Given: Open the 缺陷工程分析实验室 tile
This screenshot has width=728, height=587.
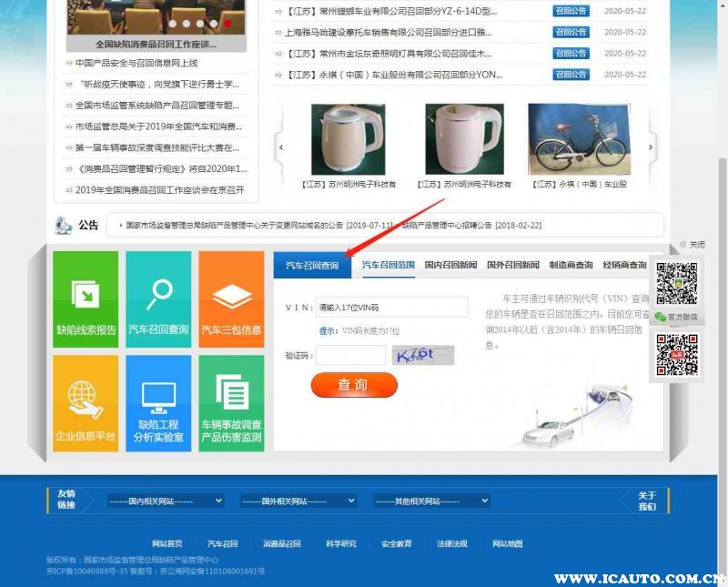Looking at the screenshot, I should pyautogui.click(x=158, y=403).
